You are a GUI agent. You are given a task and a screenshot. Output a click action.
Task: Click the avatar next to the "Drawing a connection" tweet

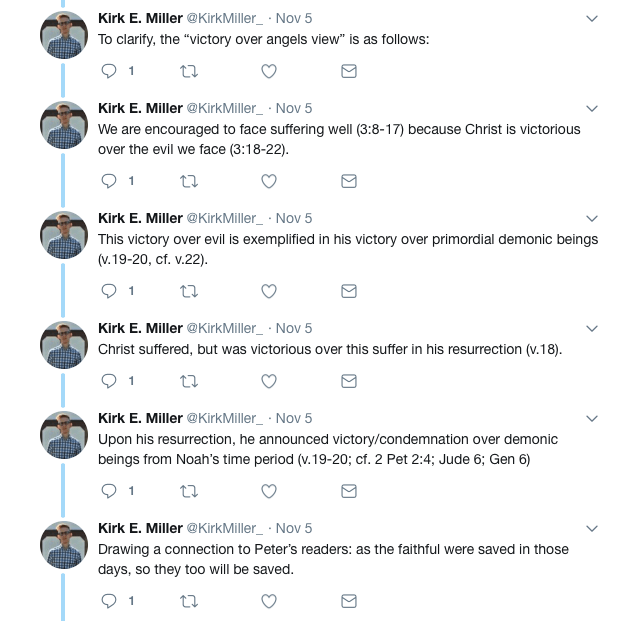coord(64,547)
